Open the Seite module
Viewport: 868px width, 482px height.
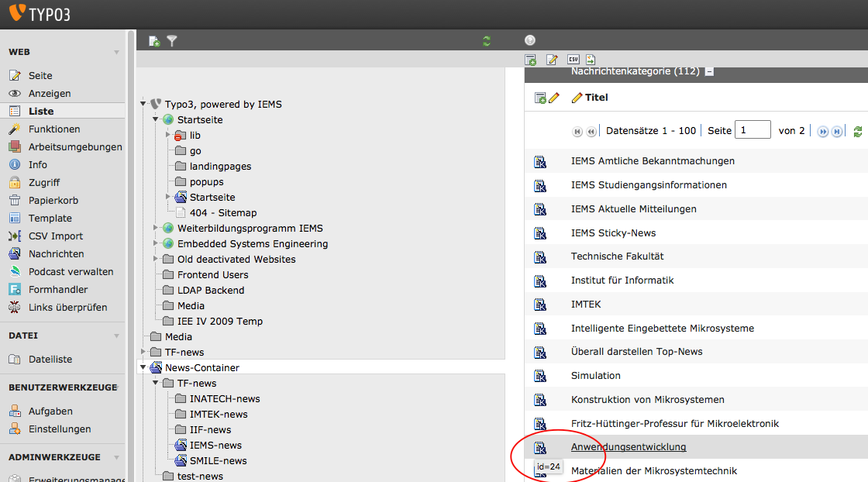(x=40, y=76)
